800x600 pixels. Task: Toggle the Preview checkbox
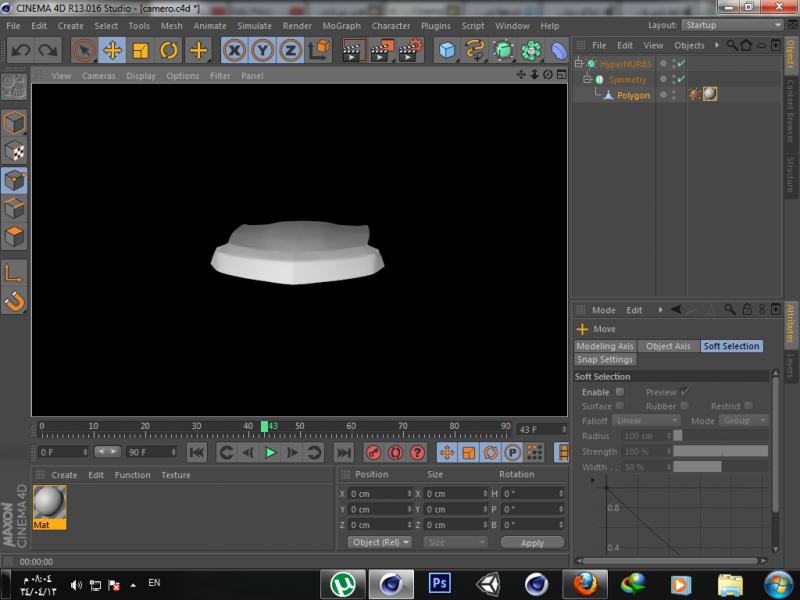pyautogui.click(x=684, y=392)
